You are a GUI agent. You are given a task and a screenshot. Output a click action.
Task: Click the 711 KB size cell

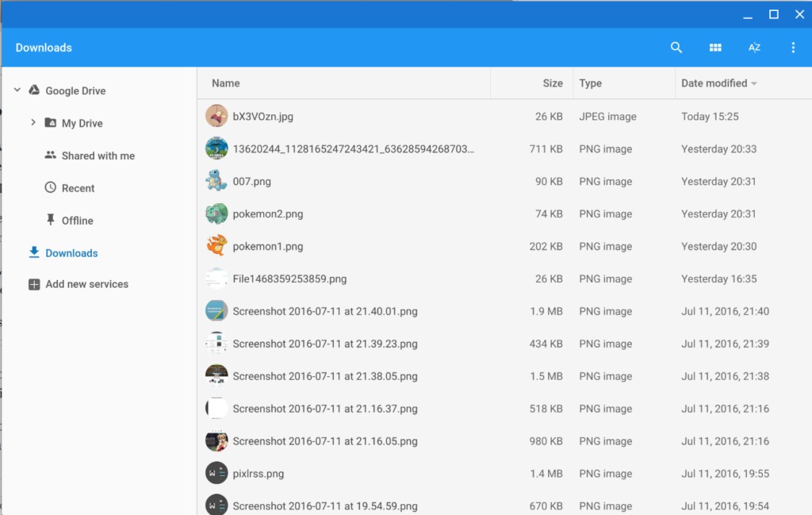tap(546, 149)
